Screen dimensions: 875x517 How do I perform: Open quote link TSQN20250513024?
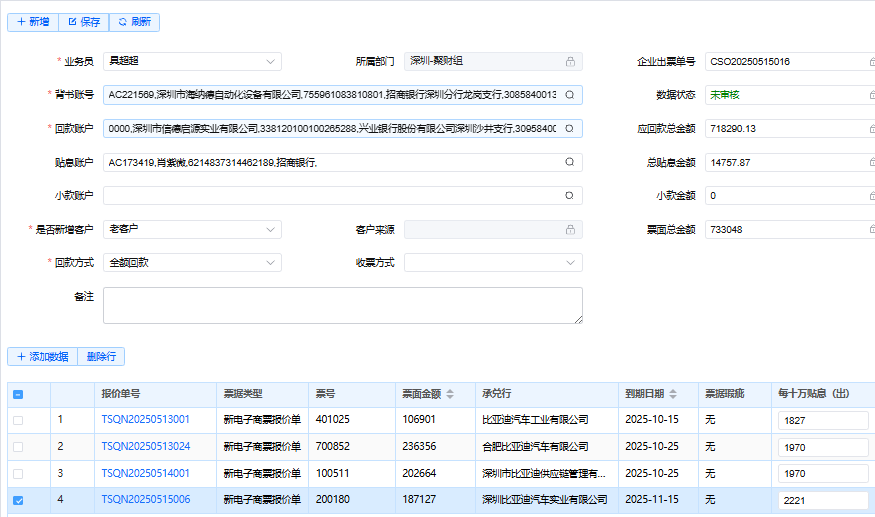tap(145, 447)
